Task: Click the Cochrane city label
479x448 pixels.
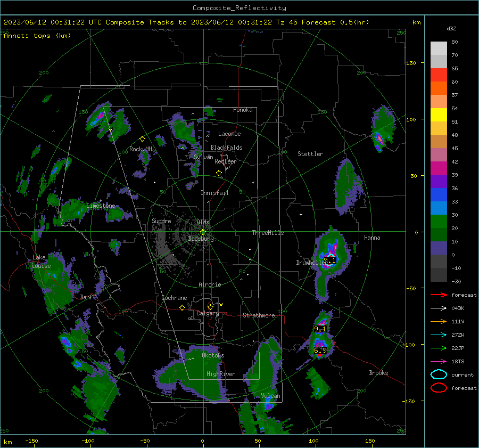Action: tap(174, 298)
